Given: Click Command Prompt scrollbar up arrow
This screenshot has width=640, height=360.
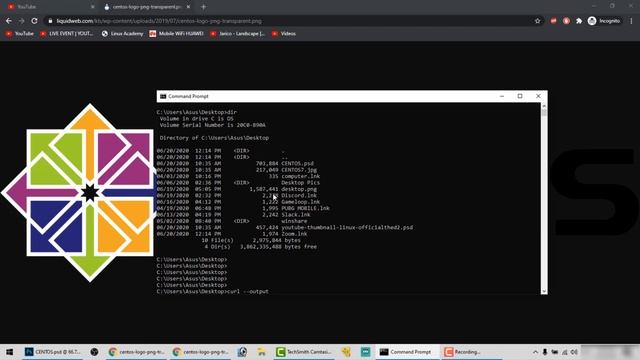Looking at the screenshot, I should click(544, 106).
